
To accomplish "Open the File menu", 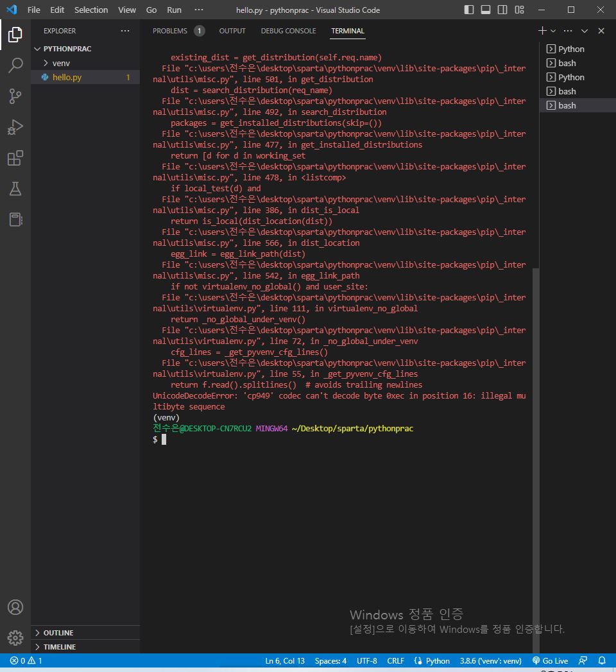I will (34, 10).
